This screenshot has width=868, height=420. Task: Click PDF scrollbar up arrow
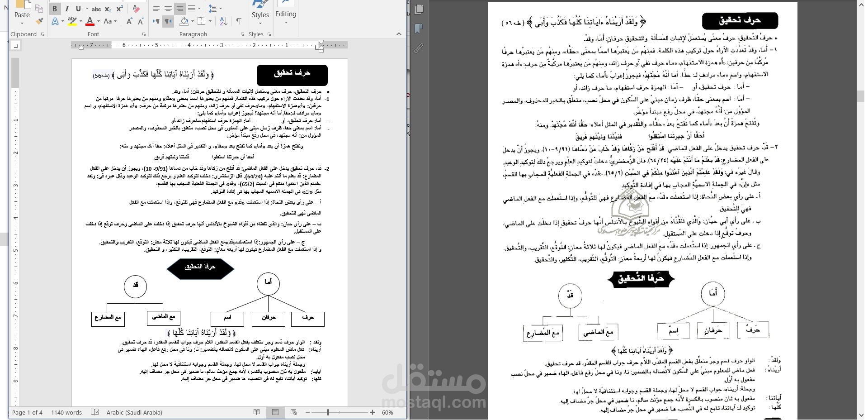pos(861,5)
